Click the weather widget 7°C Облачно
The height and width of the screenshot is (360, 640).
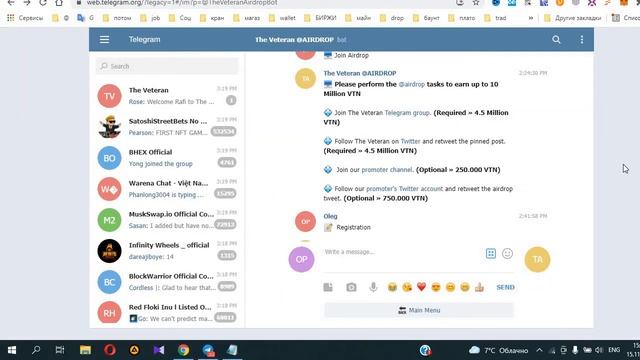pyautogui.click(x=499, y=350)
